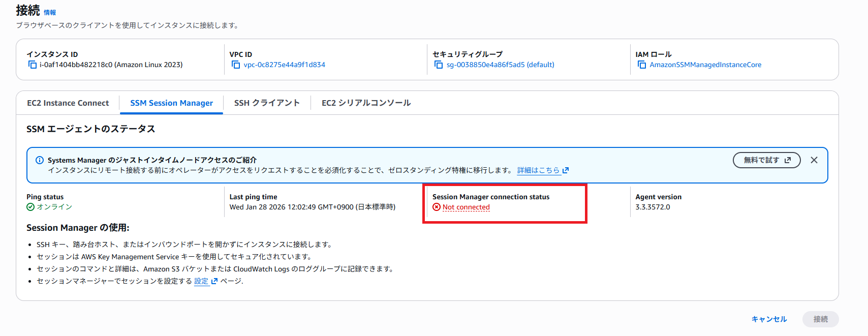Viewport: 868px width, 336px height.
Task: Switch to SSH クライアント tab
Action: tap(267, 103)
